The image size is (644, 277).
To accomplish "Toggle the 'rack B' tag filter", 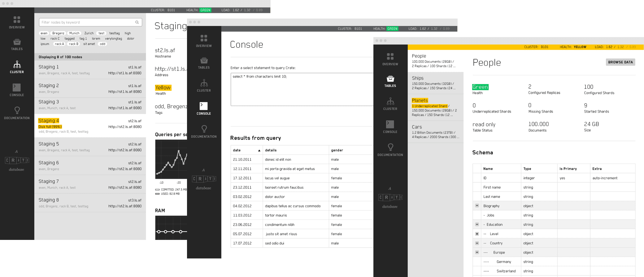I will click(73, 44).
